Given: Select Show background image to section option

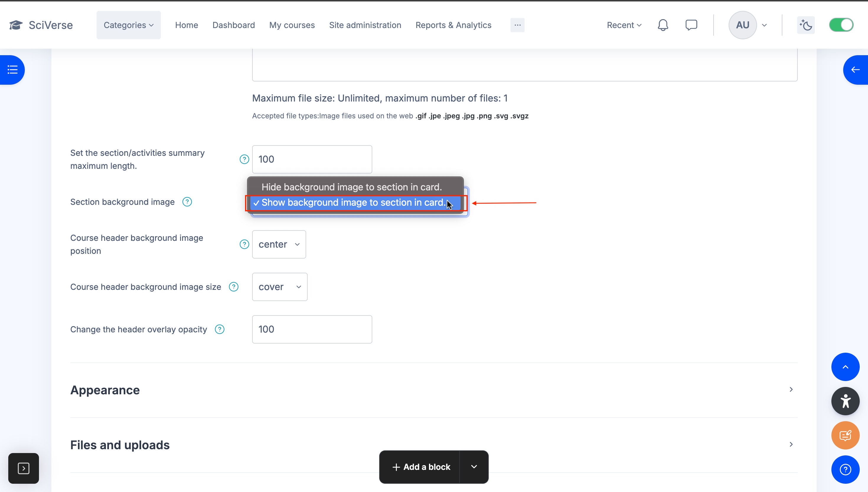Looking at the screenshot, I should tap(353, 202).
